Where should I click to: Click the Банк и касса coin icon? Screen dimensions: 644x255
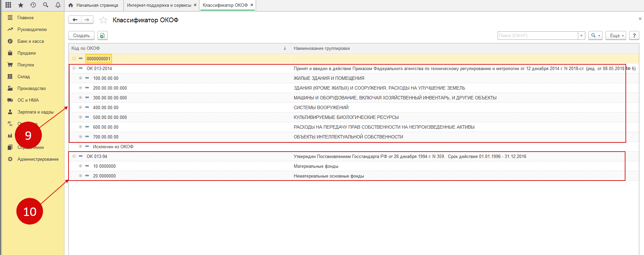tap(10, 41)
